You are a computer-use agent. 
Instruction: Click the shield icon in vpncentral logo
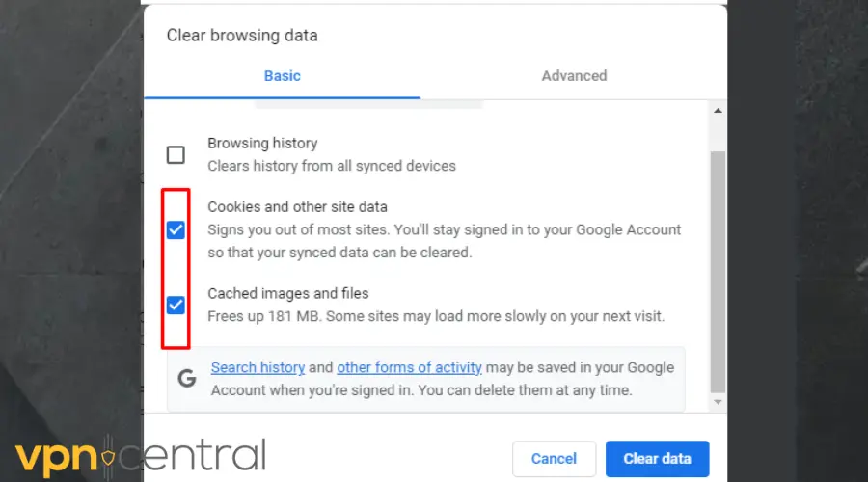point(106,456)
